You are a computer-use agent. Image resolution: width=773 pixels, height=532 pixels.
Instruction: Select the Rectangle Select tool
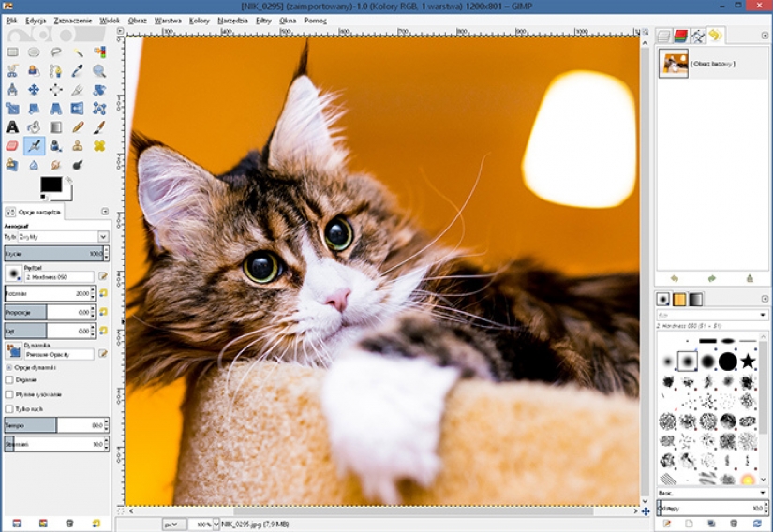pyautogui.click(x=12, y=52)
